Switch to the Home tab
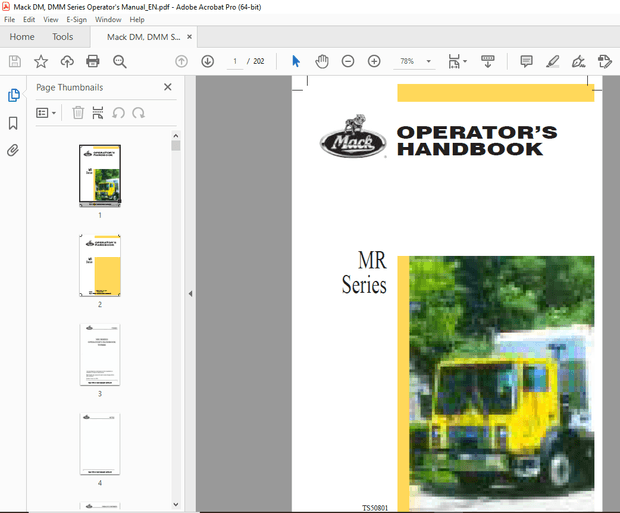This screenshot has width=620, height=513. (22, 37)
